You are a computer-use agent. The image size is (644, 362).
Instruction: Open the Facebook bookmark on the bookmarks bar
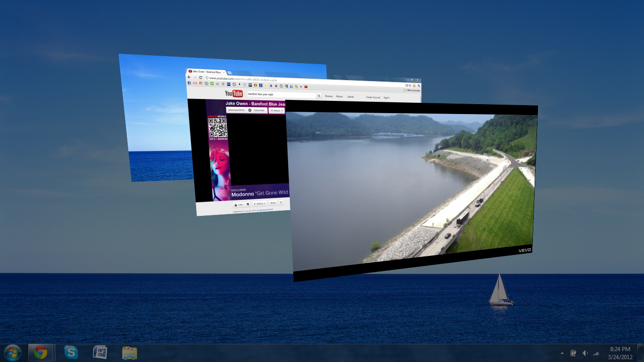[x=189, y=82]
